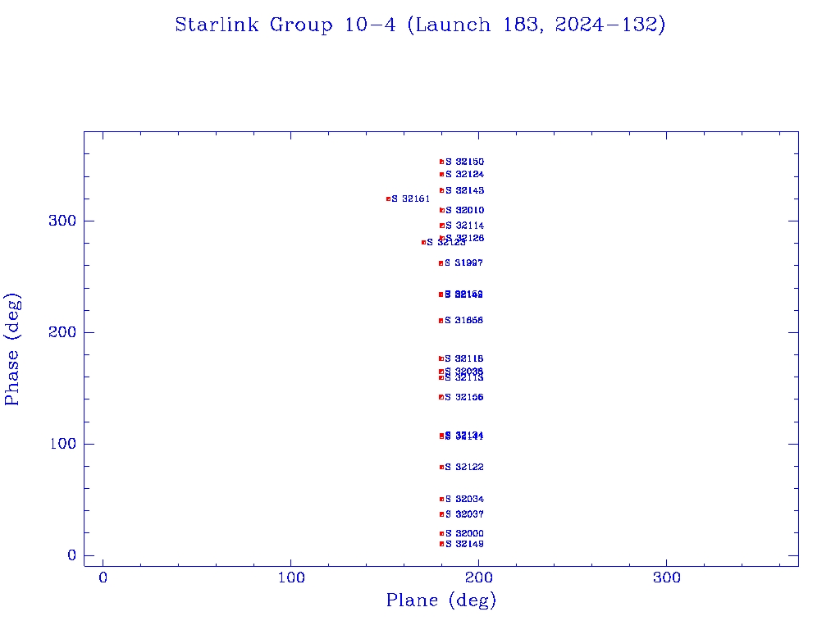This screenshot has height=630, width=840.
Task: Click the y-axis tick label '100'
Action: tap(63, 444)
